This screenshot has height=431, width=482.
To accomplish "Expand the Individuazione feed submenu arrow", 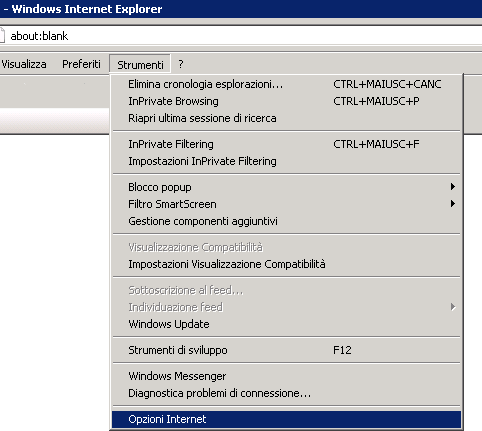I will [x=452, y=307].
